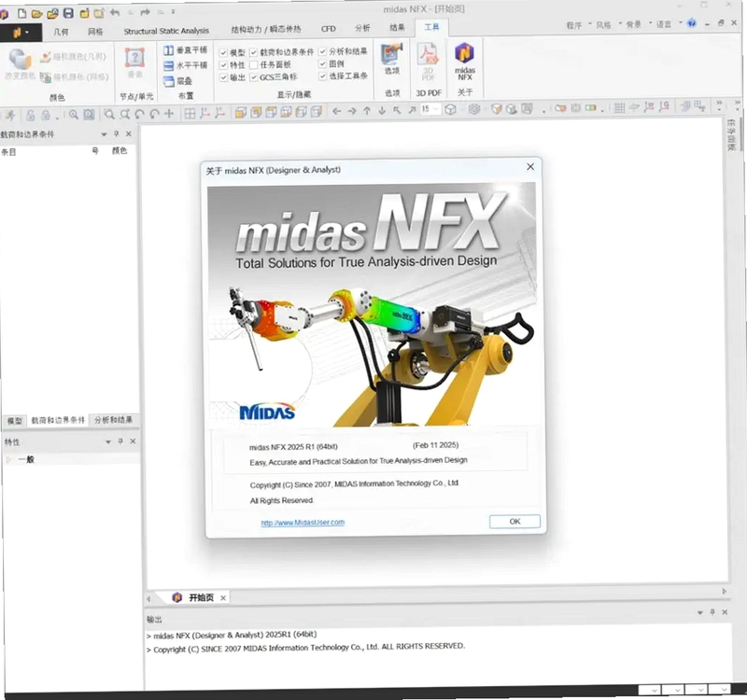
Task: Select the 分析和结果 tab below left panel
Action: (x=113, y=419)
